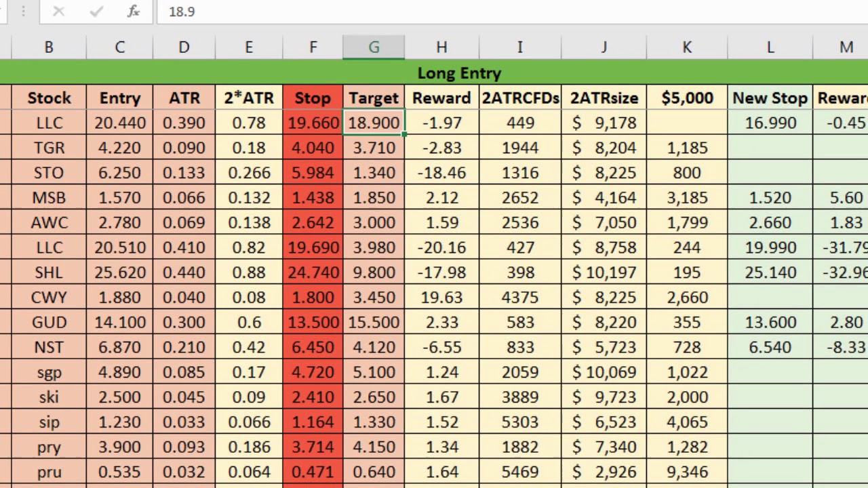
Task: Select $5,000 column cell 2,000
Action: coord(687,396)
